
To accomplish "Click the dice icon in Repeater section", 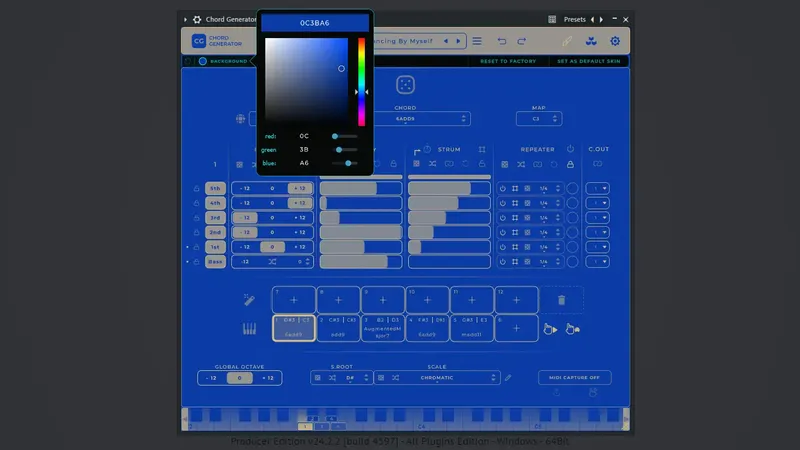I will click(505, 164).
